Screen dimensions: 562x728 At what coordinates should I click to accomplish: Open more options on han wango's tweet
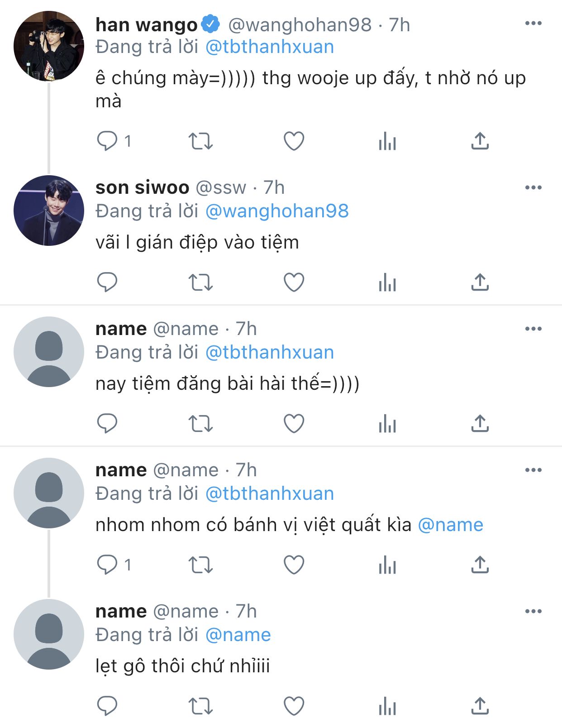tap(533, 24)
